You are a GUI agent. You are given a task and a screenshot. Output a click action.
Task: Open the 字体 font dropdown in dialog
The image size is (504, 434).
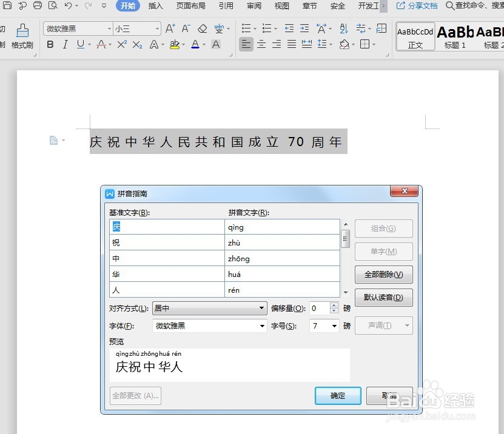click(262, 326)
